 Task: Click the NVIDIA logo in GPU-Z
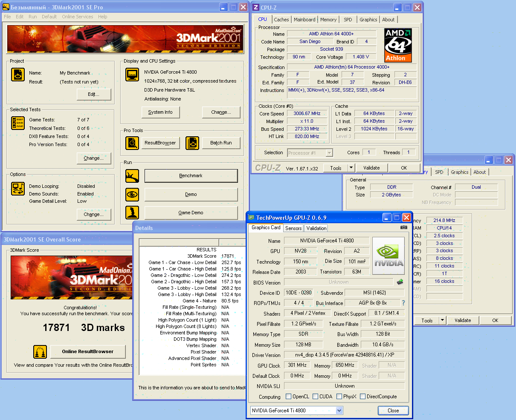(x=388, y=256)
